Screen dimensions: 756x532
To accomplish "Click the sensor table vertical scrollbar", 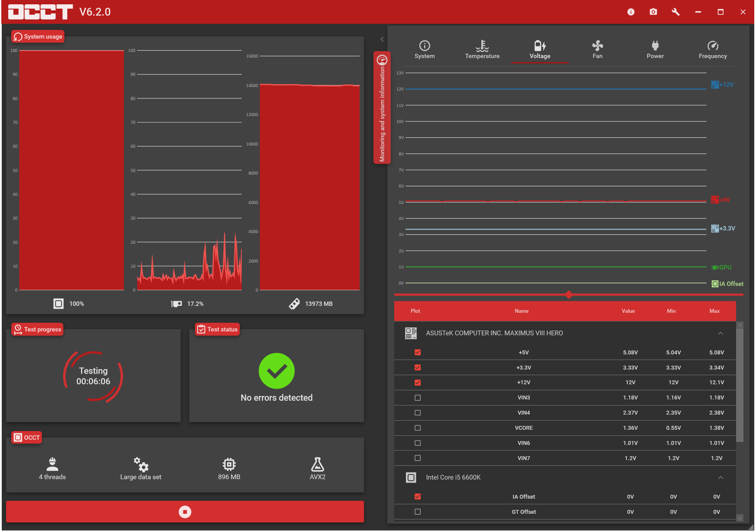I will [740, 386].
